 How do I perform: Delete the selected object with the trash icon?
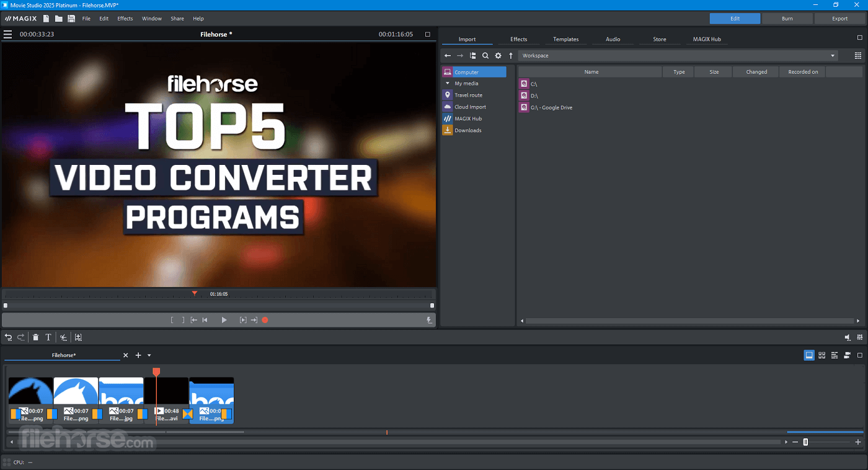pyautogui.click(x=35, y=337)
